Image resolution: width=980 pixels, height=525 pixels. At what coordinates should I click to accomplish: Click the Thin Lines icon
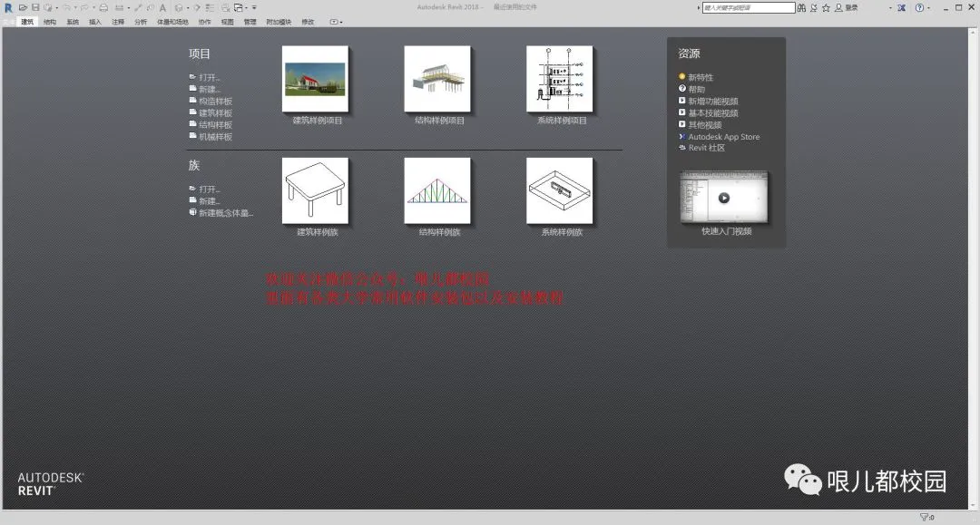210,8
